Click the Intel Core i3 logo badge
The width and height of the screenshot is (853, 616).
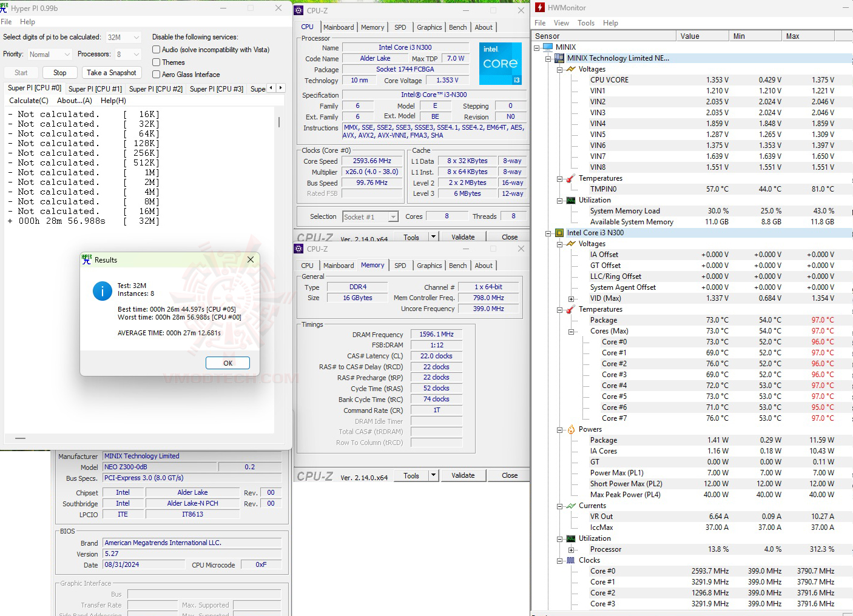pos(501,64)
